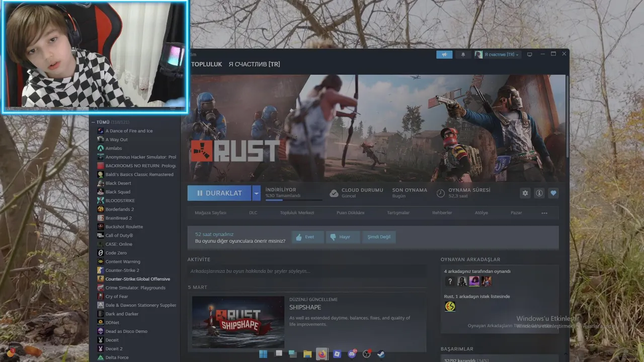Recommend Rust with Evet button
Screen dimensions: 644x362
(307, 237)
